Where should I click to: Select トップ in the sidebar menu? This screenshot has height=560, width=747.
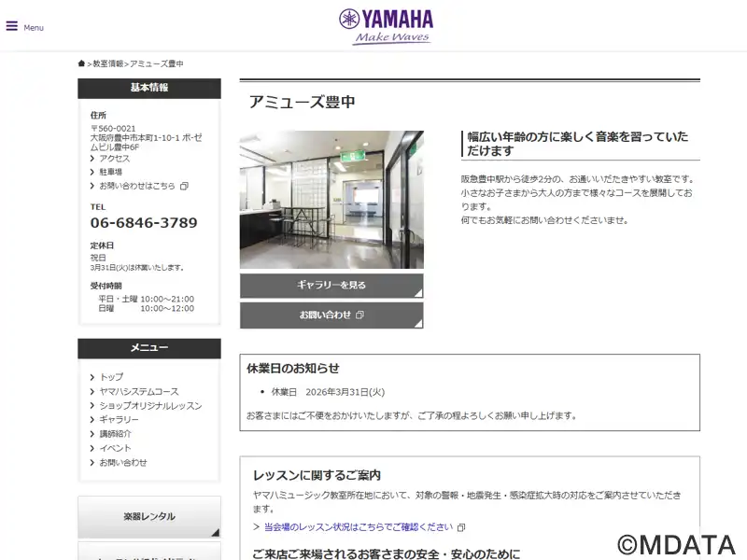(x=111, y=377)
